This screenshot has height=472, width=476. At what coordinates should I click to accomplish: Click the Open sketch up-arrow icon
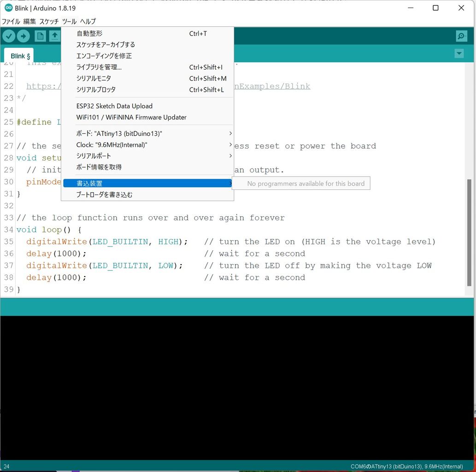[55, 36]
